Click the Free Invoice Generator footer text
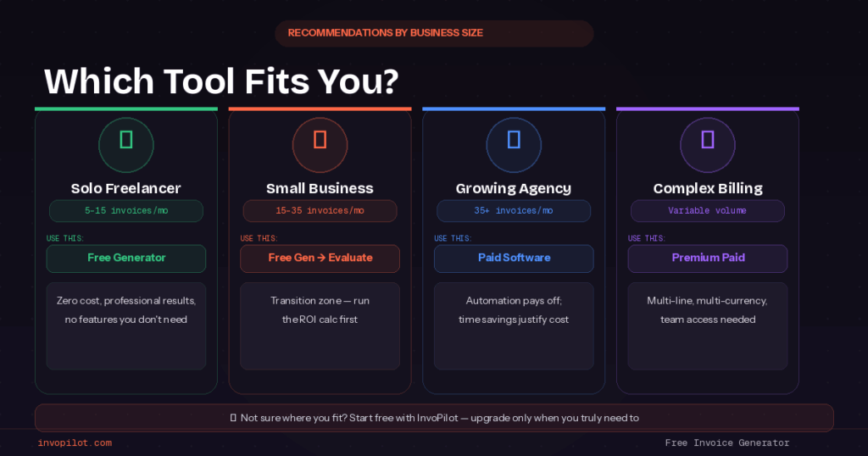This screenshot has width=868, height=456. coord(727,443)
